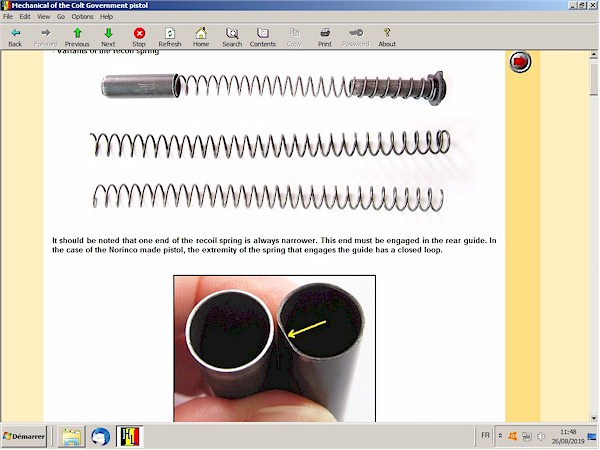
Task: Open the network tray icon
Action: (x=527, y=436)
